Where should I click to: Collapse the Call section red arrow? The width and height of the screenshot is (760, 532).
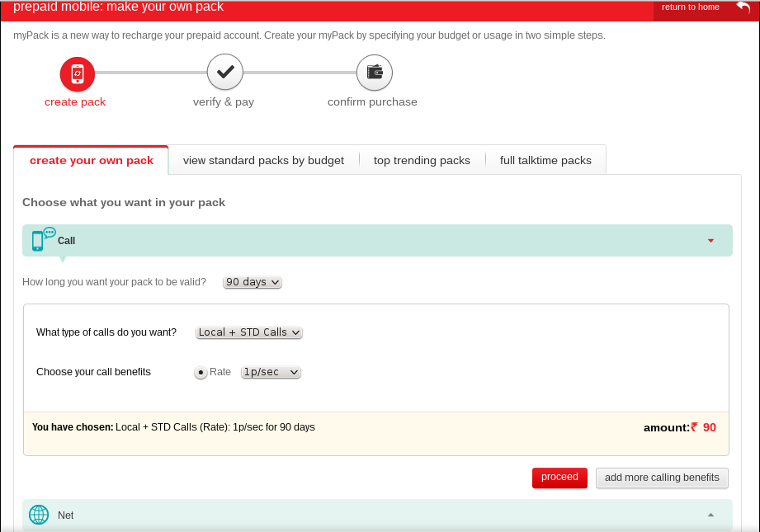click(710, 241)
